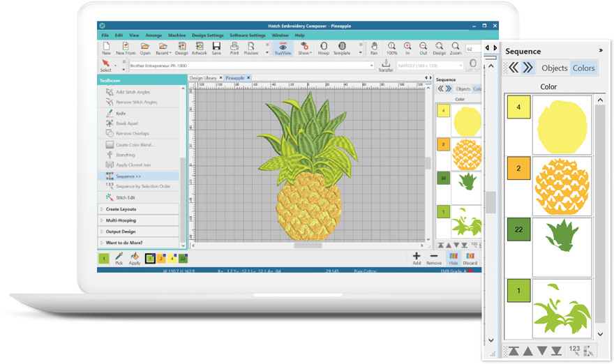Switch to Objects view in enlarged Sequence panel
This screenshot has width=614, height=364.
point(555,68)
